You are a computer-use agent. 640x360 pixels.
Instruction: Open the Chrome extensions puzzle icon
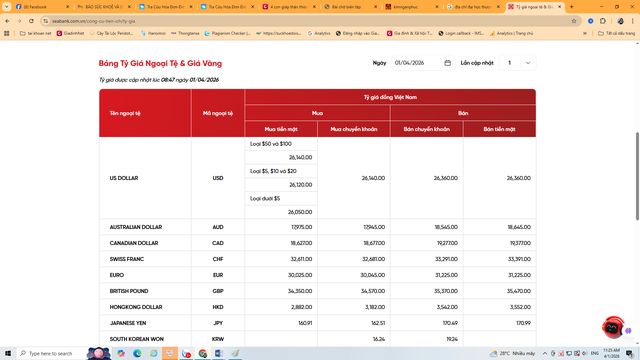(603, 21)
